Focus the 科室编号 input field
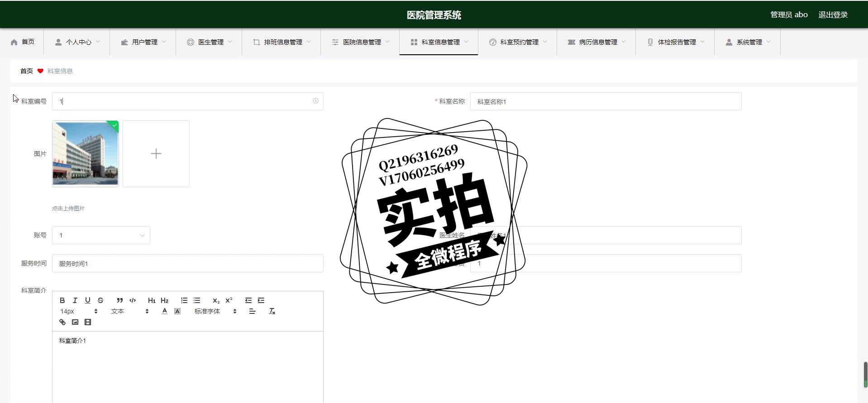This screenshot has width=868, height=403. (x=187, y=101)
